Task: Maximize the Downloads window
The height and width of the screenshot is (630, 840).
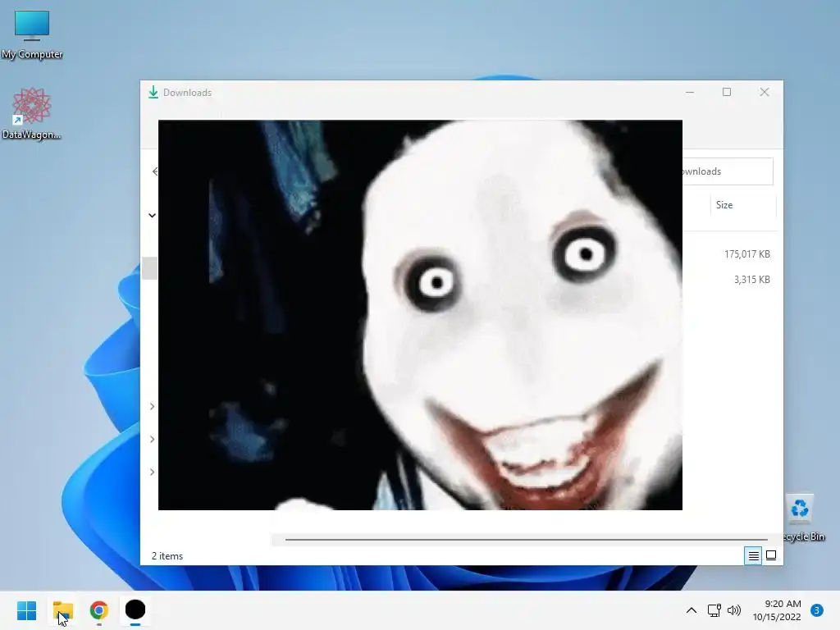Action: pyautogui.click(x=727, y=92)
